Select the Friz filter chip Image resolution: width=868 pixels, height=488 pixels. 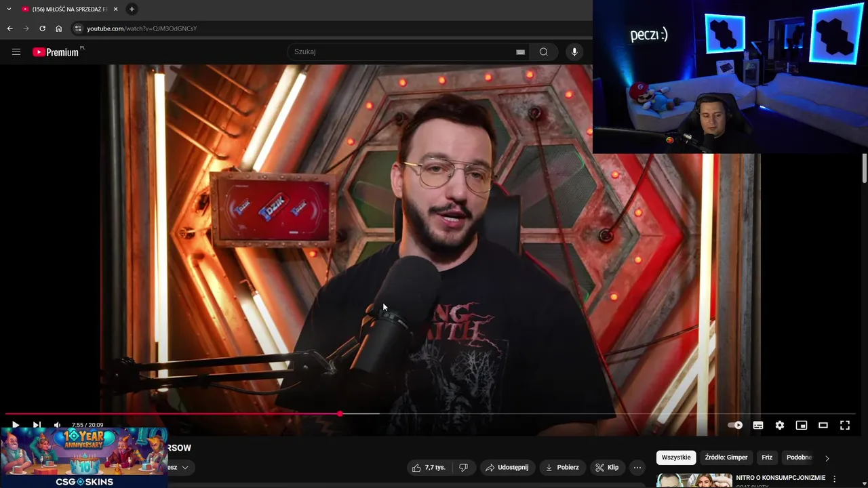[x=767, y=457]
